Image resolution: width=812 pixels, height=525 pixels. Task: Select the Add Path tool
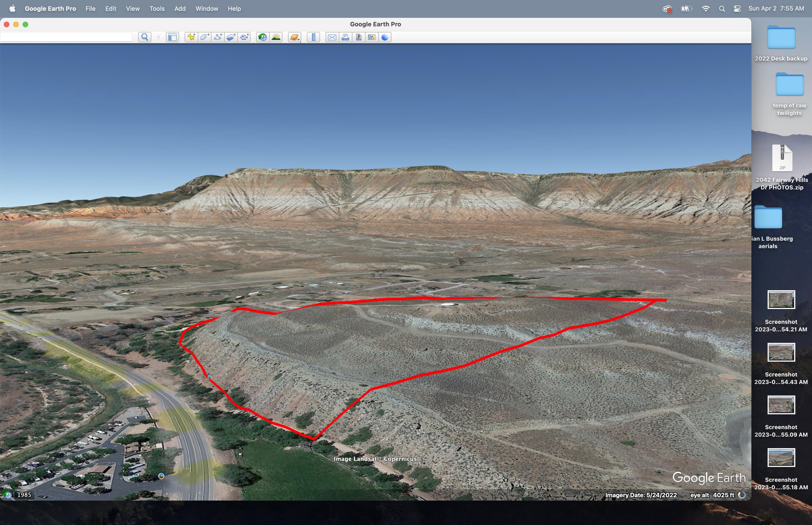218,37
